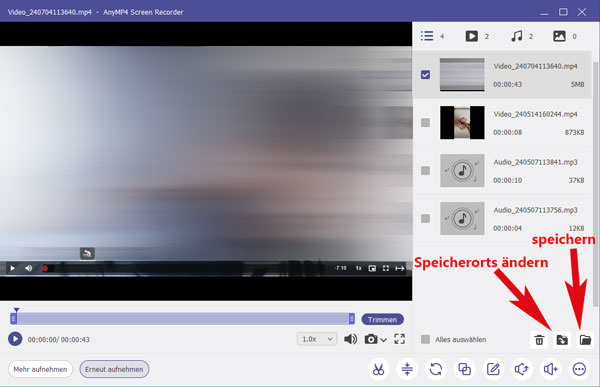Select the playhead marker on timeline

pyautogui.click(x=16, y=310)
